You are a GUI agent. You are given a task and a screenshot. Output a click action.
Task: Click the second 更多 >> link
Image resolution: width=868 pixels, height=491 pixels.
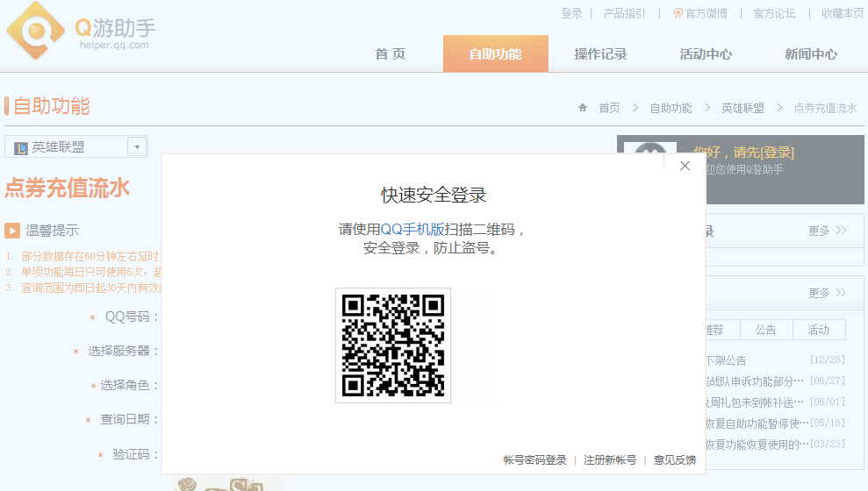pos(828,293)
